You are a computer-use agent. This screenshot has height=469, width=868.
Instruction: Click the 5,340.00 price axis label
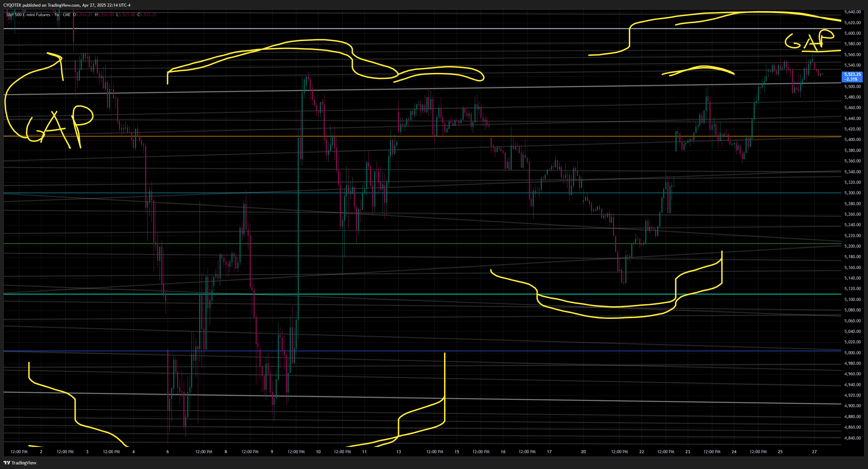click(853, 172)
